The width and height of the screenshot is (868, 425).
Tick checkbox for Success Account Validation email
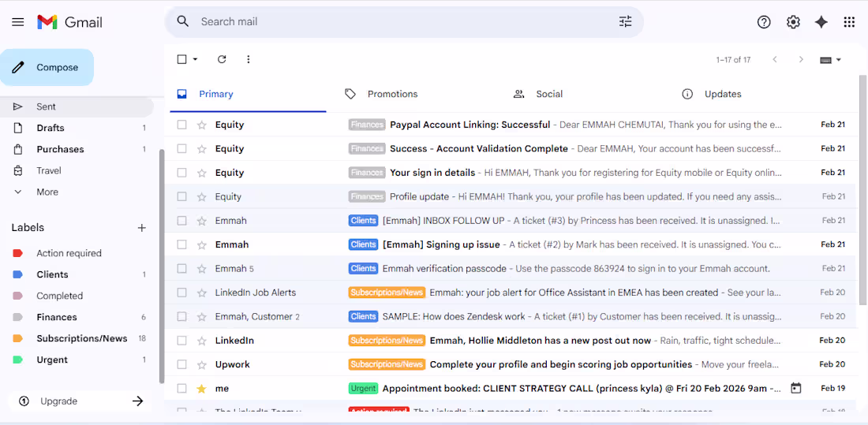tap(181, 149)
